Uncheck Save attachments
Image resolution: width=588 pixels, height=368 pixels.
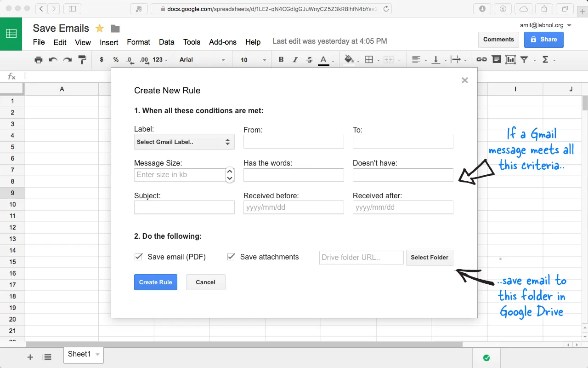[x=231, y=257]
